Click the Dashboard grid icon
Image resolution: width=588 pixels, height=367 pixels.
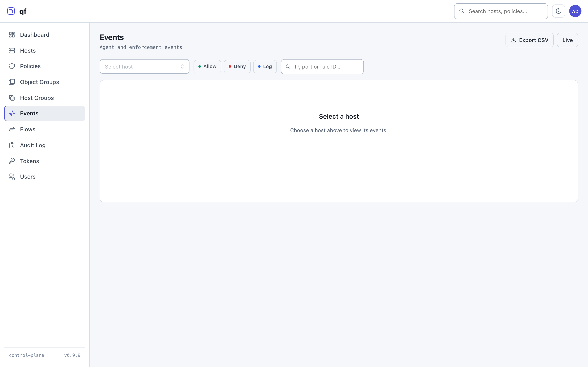[x=12, y=35]
